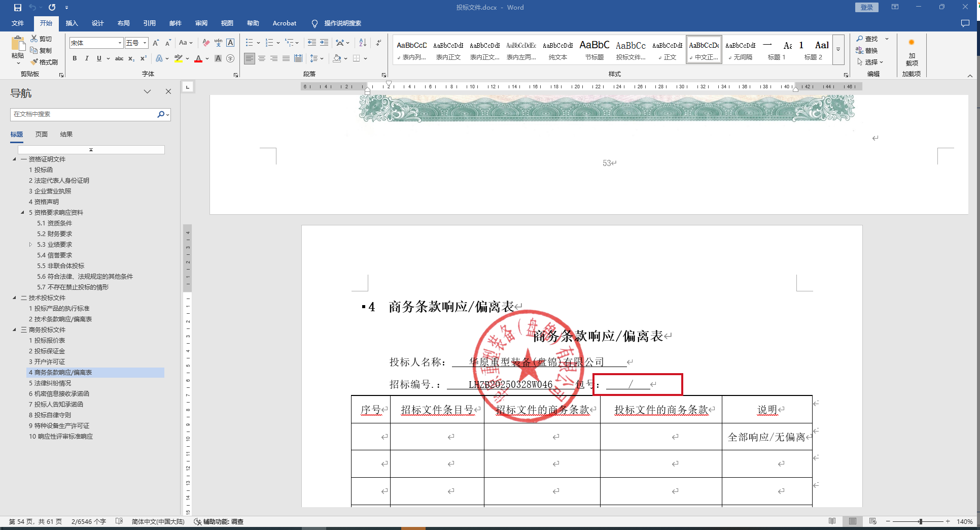Collapse the 资格证明文件 heading in navigation
980x530 pixels.
point(14,159)
